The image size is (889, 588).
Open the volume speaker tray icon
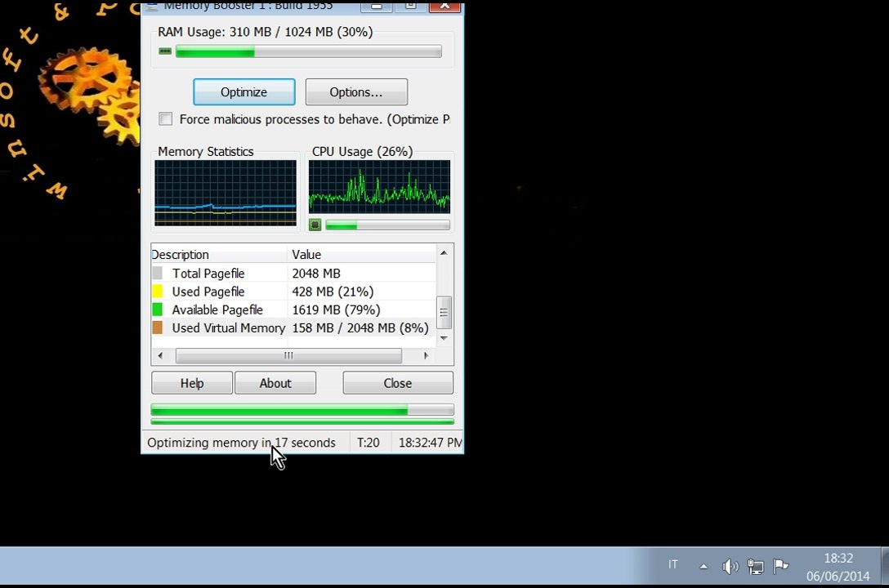(x=730, y=566)
